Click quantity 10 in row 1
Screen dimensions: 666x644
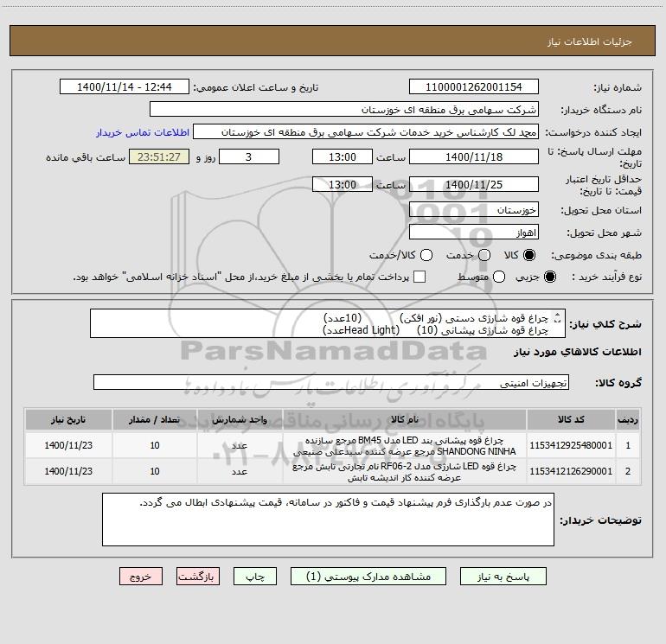pyautogui.click(x=155, y=445)
